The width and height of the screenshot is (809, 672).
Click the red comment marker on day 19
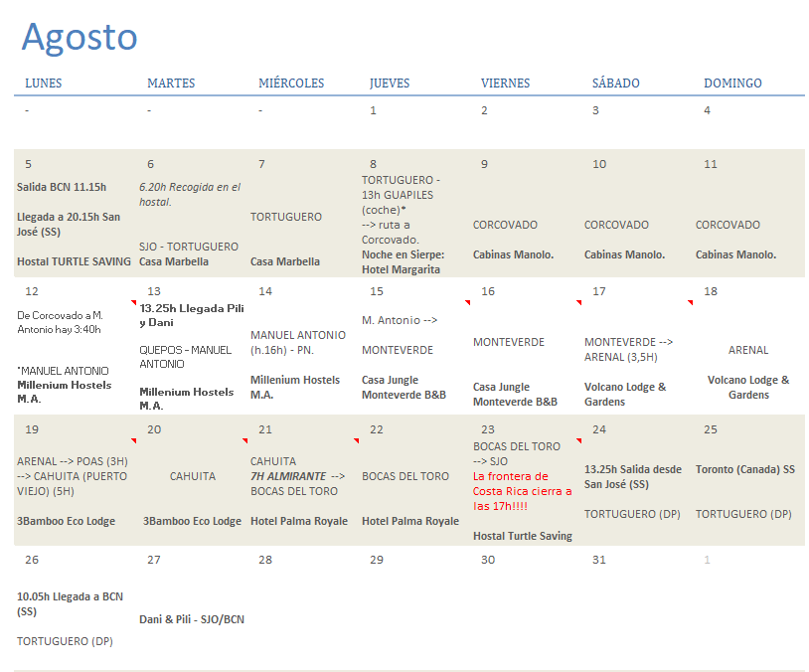pyautogui.click(x=133, y=439)
